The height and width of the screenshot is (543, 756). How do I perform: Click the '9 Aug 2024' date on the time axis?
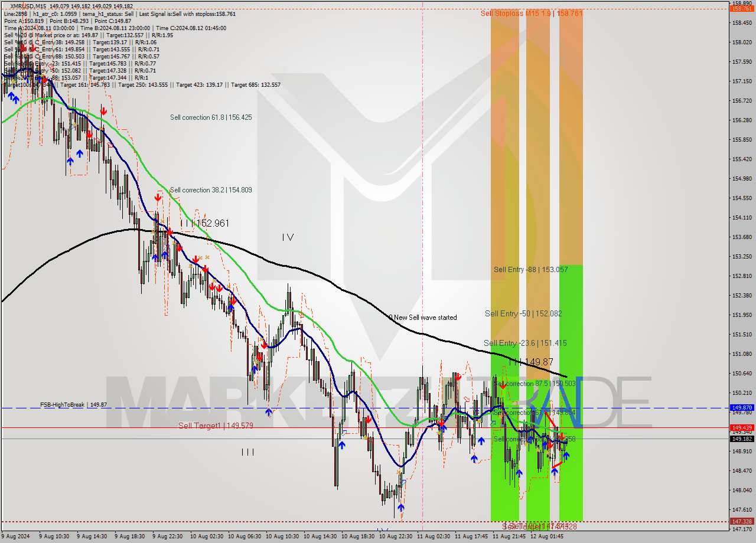pos(15,537)
